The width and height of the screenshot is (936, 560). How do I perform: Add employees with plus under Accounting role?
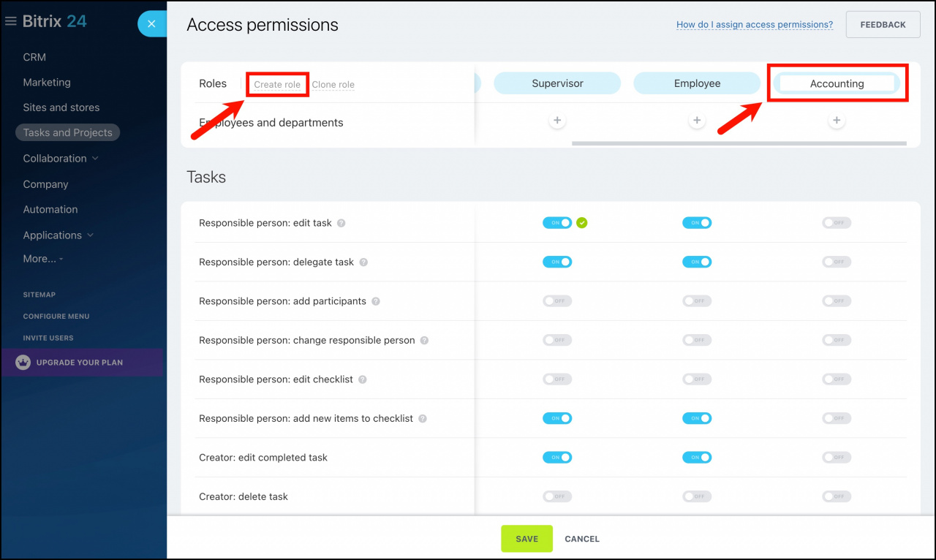point(837,121)
